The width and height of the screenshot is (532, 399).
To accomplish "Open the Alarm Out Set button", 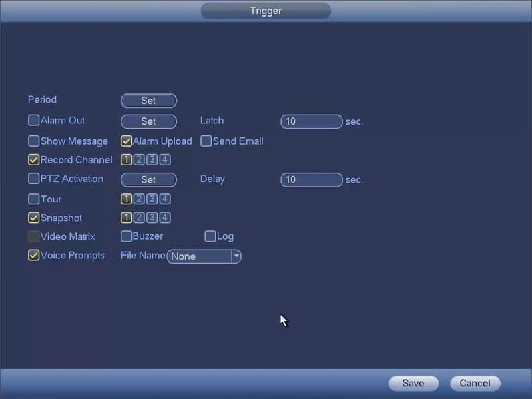I will coord(148,121).
